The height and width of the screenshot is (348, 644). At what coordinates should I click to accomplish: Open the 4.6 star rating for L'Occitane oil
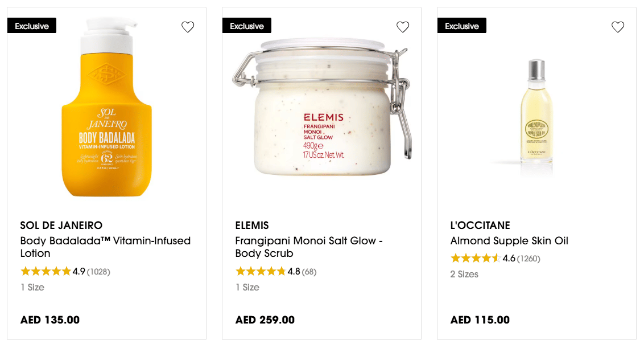[476, 259]
